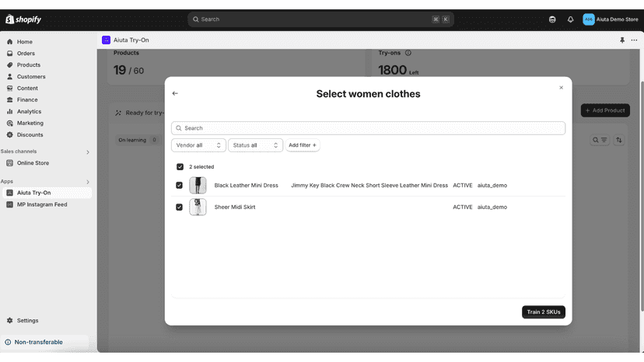Open Orders in the sidebar
The width and height of the screenshot is (644, 362).
click(26, 54)
